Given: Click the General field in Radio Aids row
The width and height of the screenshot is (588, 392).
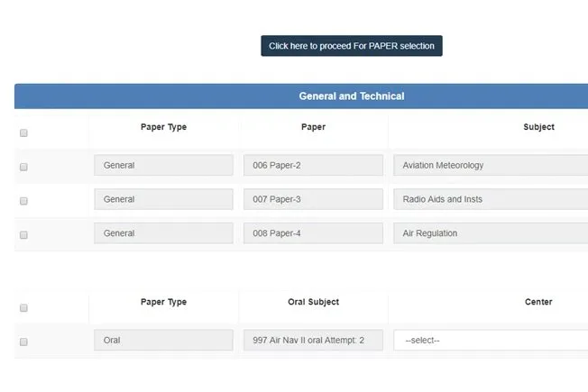Looking at the screenshot, I should pyautogui.click(x=163, y=199).
